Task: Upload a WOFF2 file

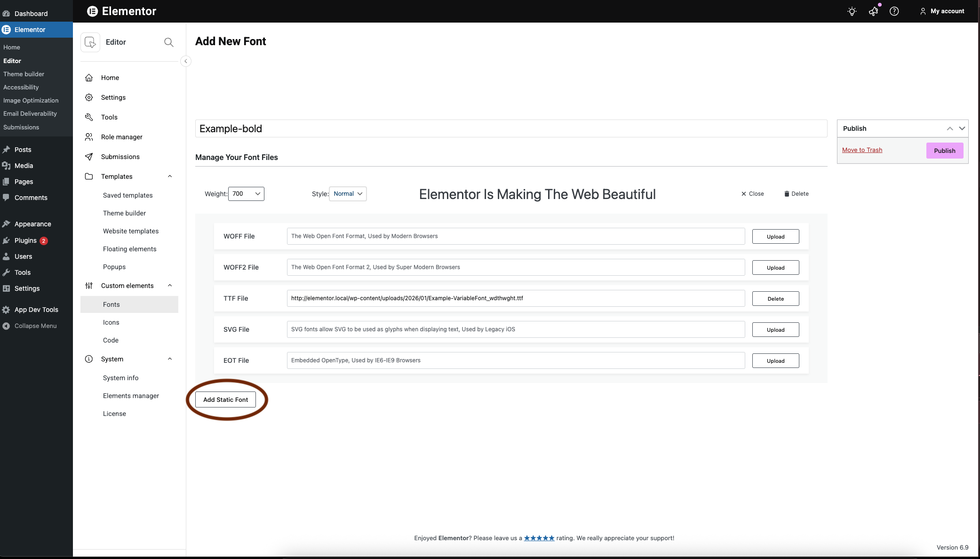Action: click(775, 268)
